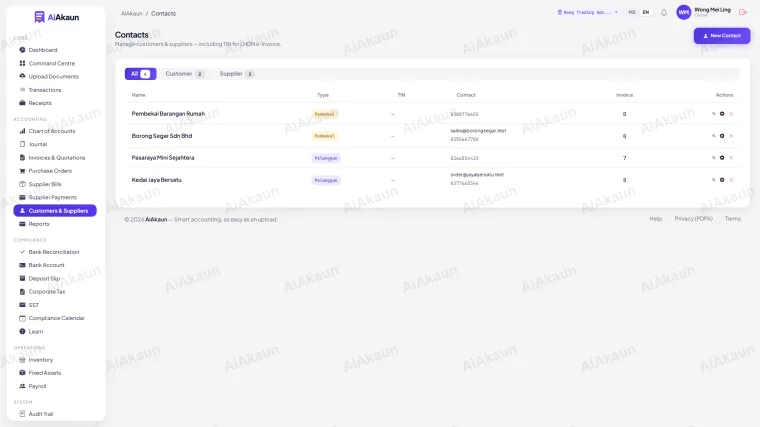
Task: Open Bank Reconciliation
Action: (53, 252)
